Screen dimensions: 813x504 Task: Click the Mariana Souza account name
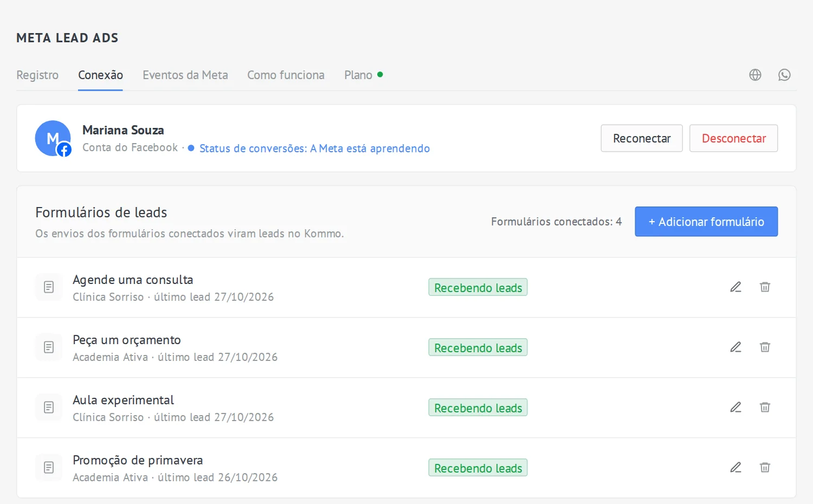[x=123, y=130]
